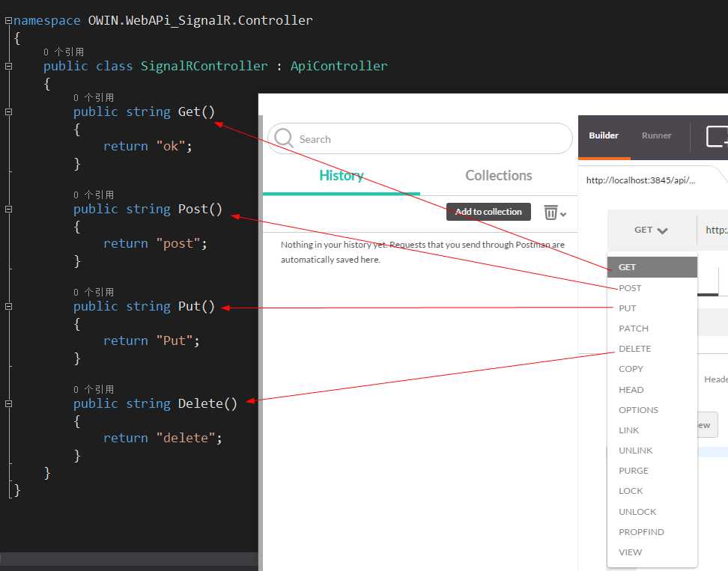Select UNLINK in the method list
The height and width of the screenshot is (571, 728).
652,451
